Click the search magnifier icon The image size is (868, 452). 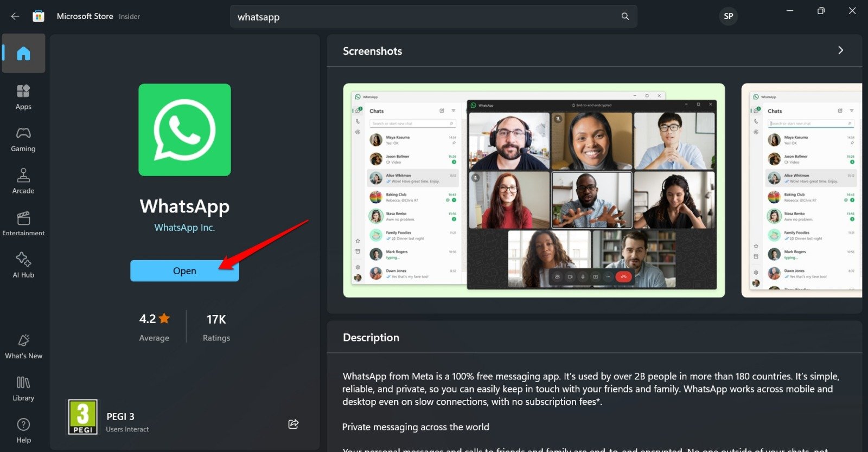(625, 16)
